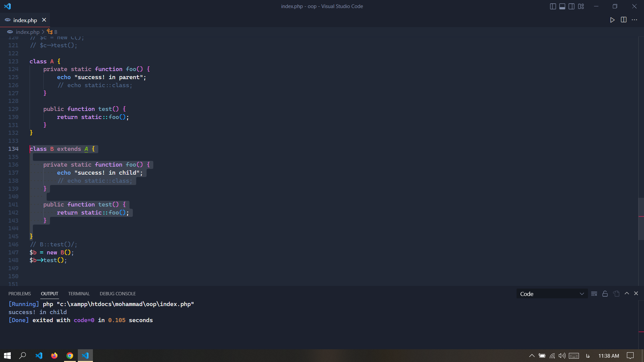Open the touch keyboard tray icon
Viewport: 644px width, 362px height.
click(x=574, y=356)
